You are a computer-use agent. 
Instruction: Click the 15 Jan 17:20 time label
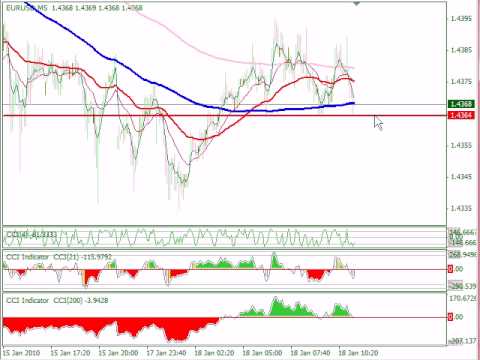(x=70, y=353)
